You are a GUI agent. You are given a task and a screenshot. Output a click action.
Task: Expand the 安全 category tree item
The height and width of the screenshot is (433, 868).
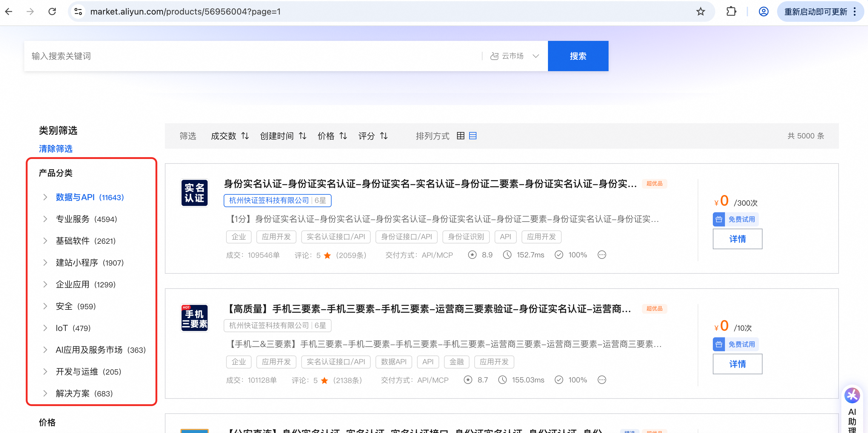45,306
